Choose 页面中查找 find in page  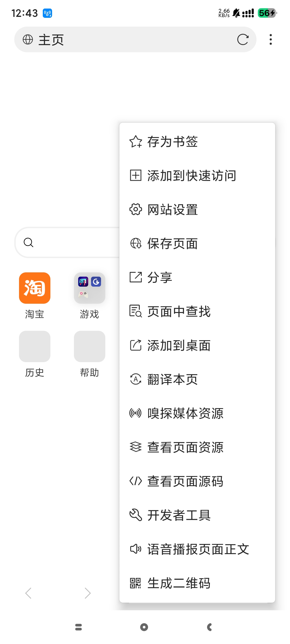pos(179,312)
